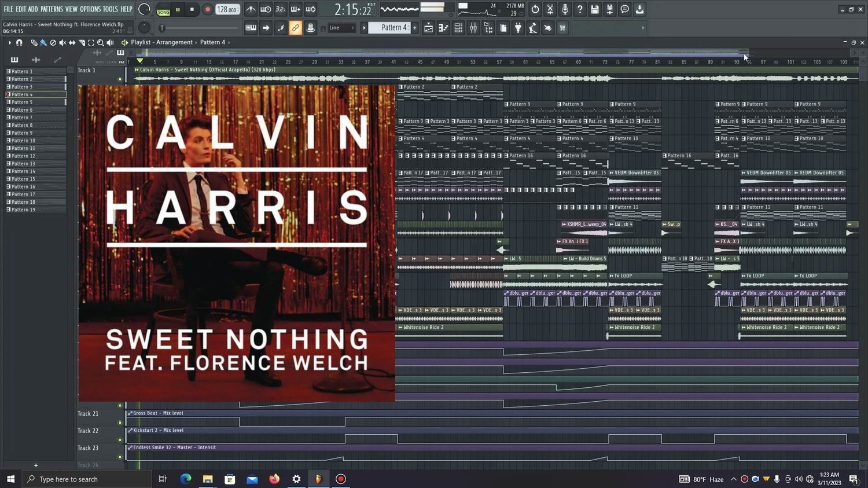Image resolution: width=868 pixels, height=488 pixels.
Task: Show pattern clips filter in picker panel
Action: (x=14, y=60)
